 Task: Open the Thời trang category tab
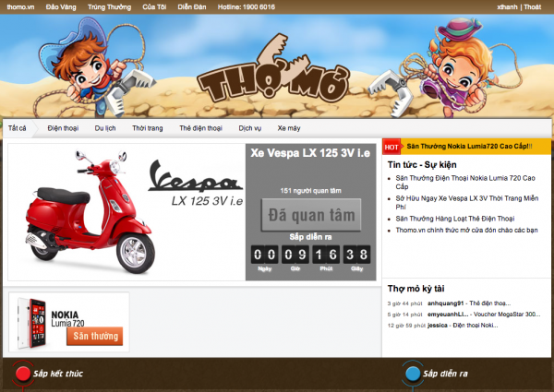[147, 128]
